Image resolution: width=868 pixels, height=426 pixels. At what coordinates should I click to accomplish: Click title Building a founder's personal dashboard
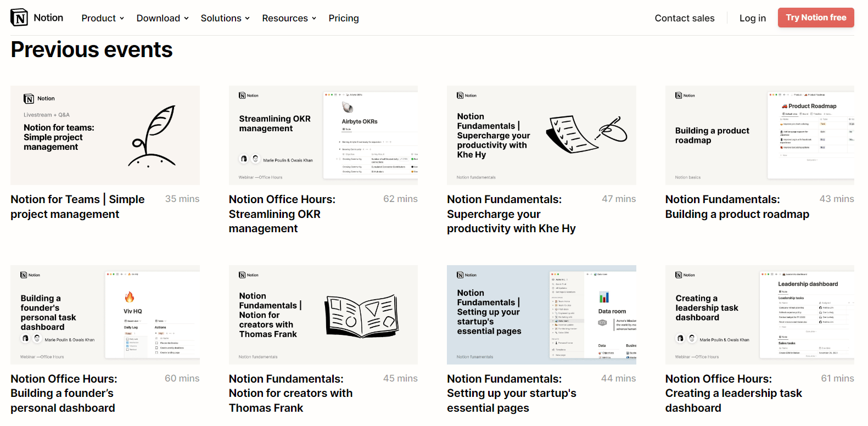click(x=64, y=393)
